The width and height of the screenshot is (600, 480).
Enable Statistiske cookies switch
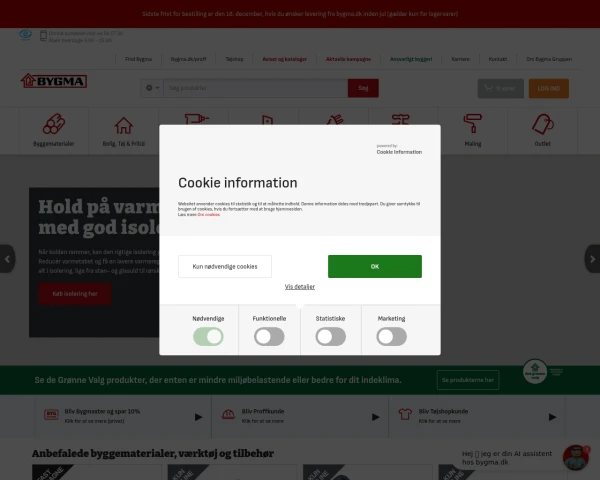[x=331, y=337]
